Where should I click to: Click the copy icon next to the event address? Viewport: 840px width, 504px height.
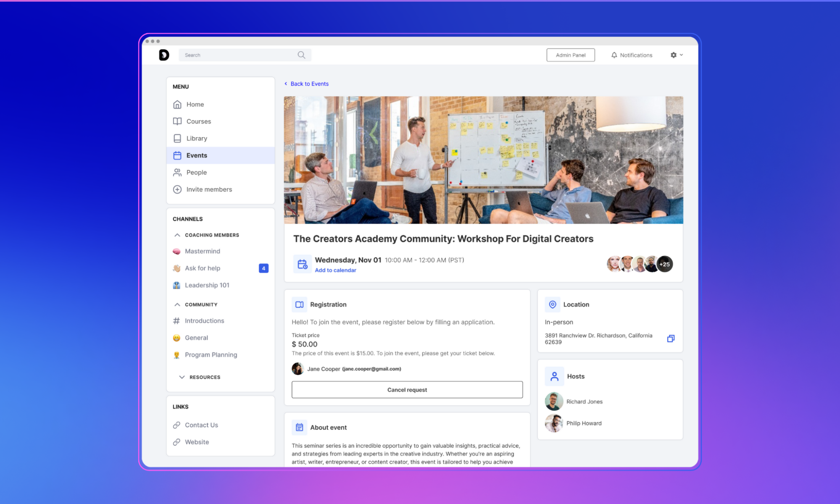coord(671,339)
